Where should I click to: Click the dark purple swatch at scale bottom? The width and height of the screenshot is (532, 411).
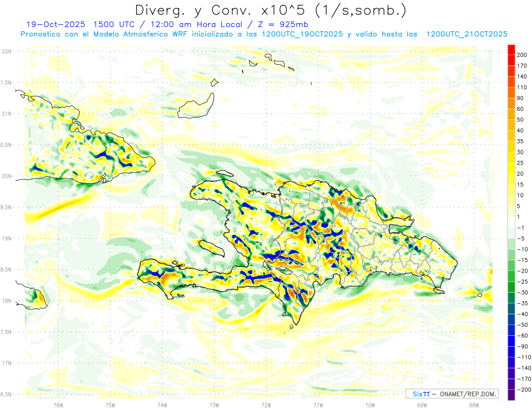(511, 395)
